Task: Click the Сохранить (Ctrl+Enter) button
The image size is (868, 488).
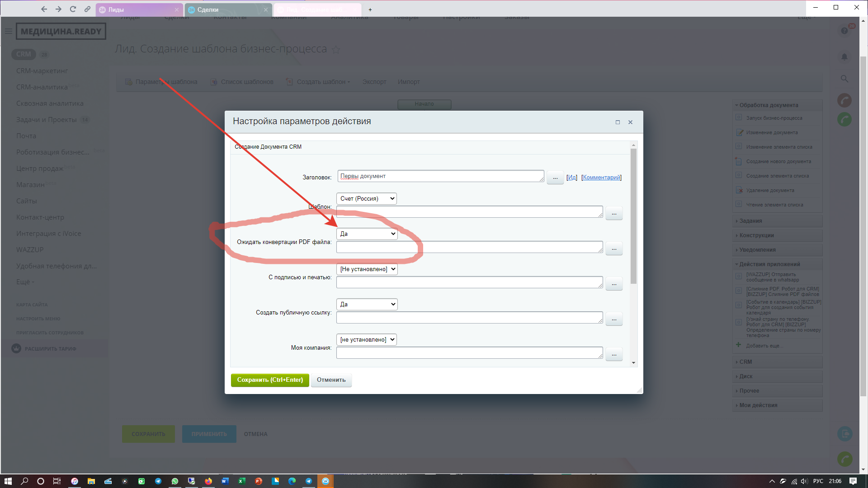Action: tap(270, 380)
